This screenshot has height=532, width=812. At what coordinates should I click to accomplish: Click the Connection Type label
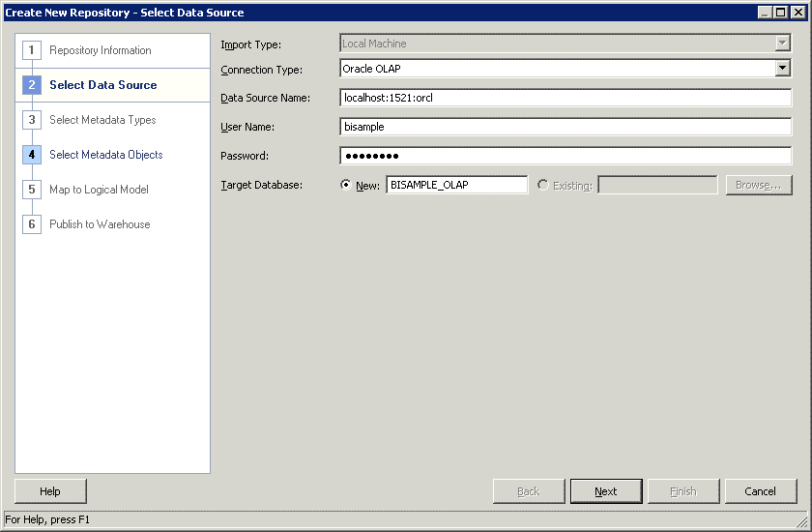[x=262, y=70]
